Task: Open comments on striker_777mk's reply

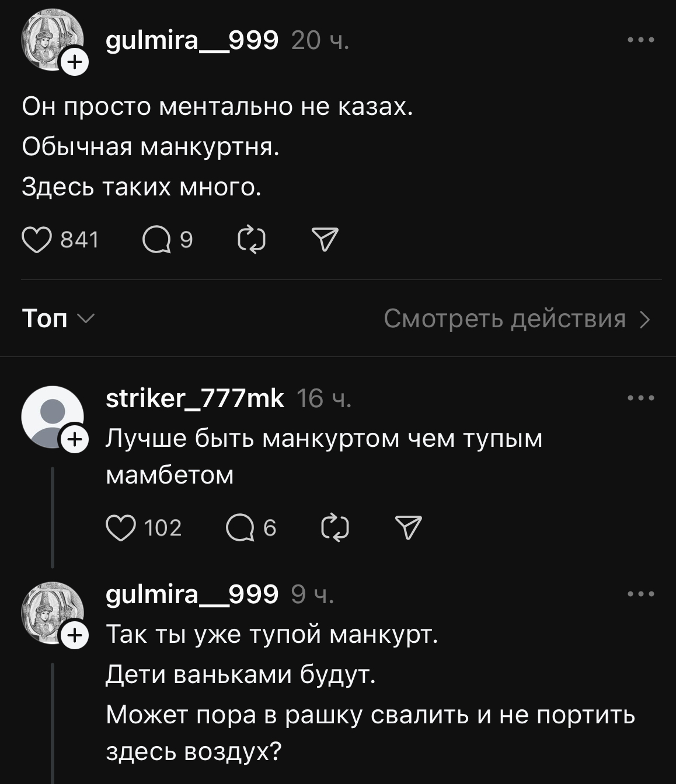Action: [x=240, y=528]
